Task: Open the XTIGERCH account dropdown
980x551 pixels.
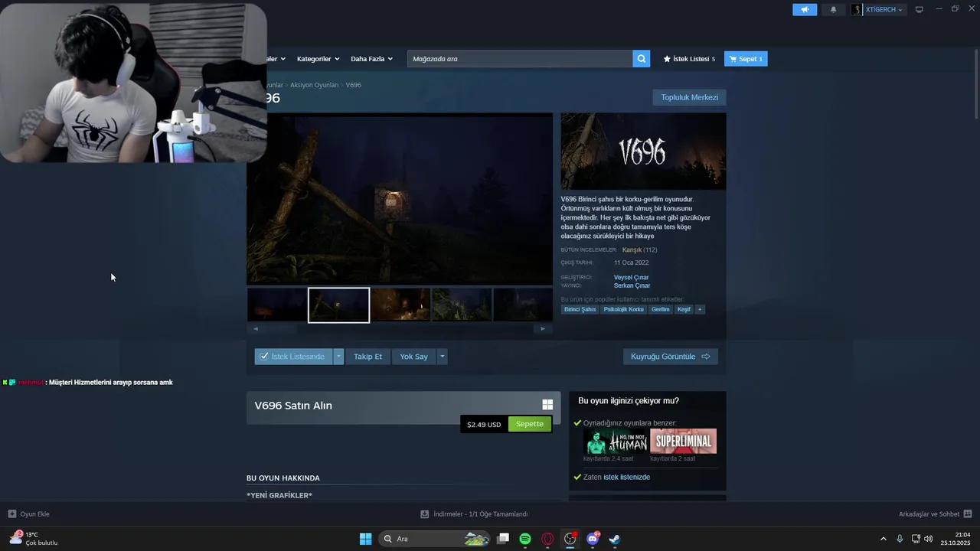Action: pyautogui.click(x=884, y=9)
